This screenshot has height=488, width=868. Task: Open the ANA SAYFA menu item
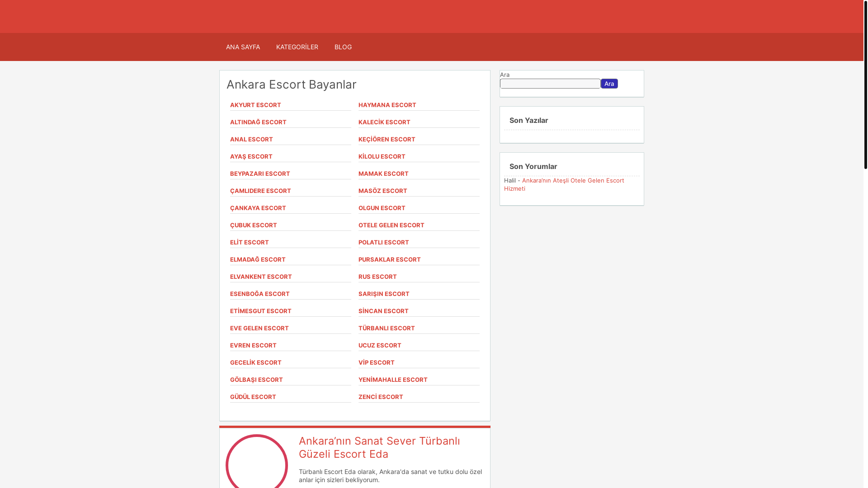[243, 47]
